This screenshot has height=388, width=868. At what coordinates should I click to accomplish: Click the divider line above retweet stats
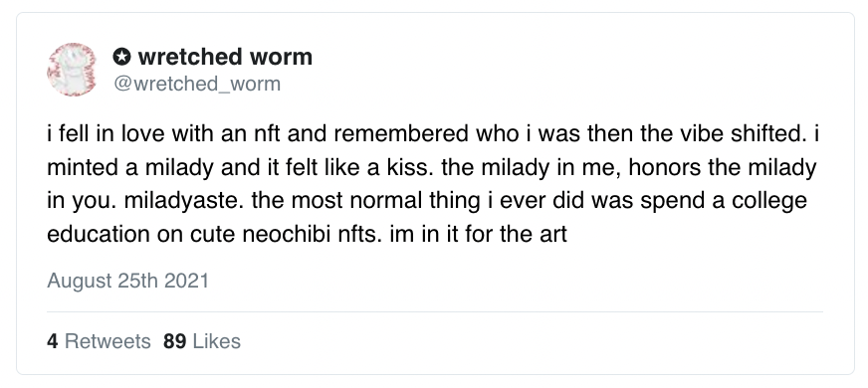(435, 312)
